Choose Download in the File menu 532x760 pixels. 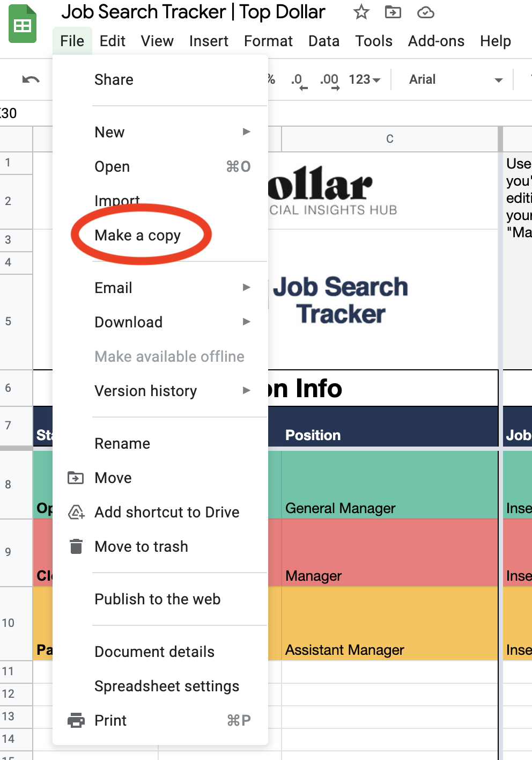160,322
